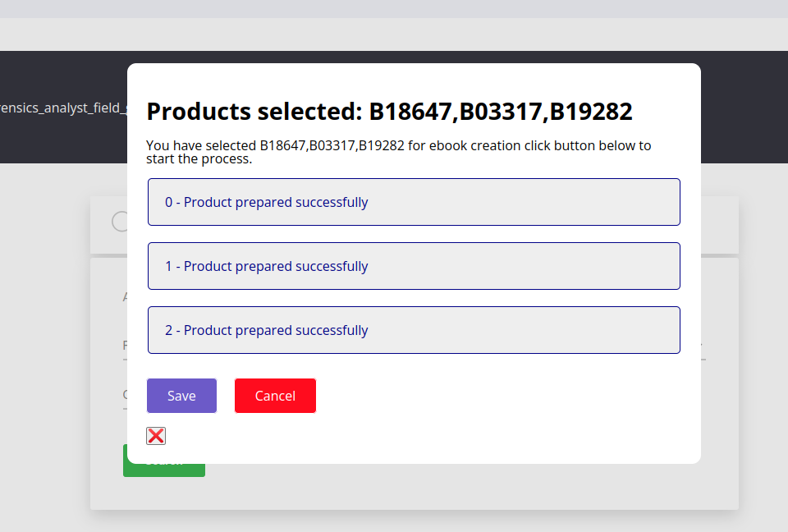Toggle the radio button behind the dialog
This screenshot has width=788, height=532.
coord(120,222)
